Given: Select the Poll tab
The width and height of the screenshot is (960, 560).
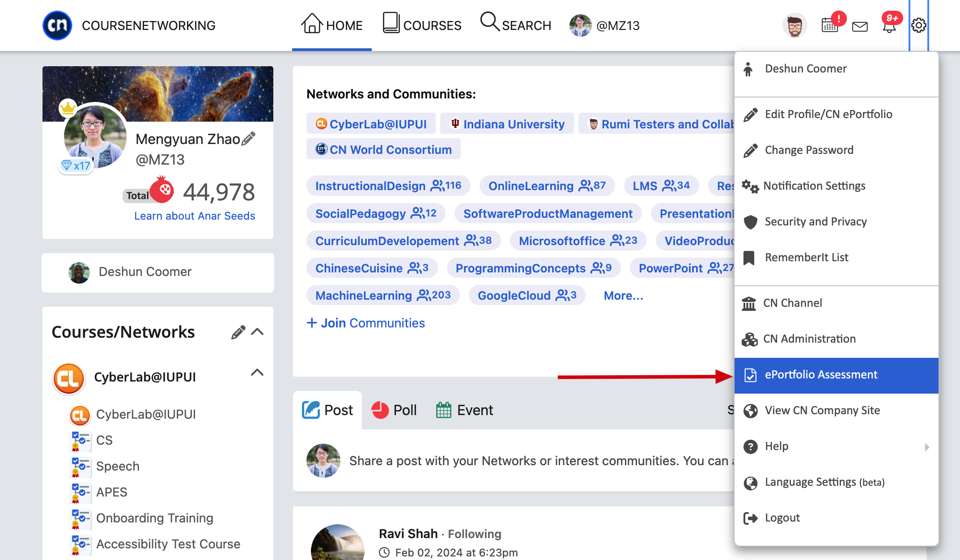Looking at the screenshot, I should (x=394, y=410).
